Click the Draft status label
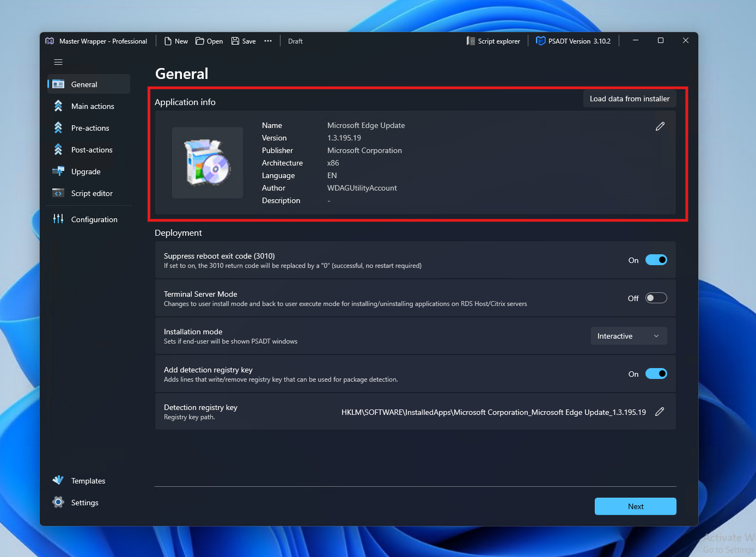 pos(295,41)
